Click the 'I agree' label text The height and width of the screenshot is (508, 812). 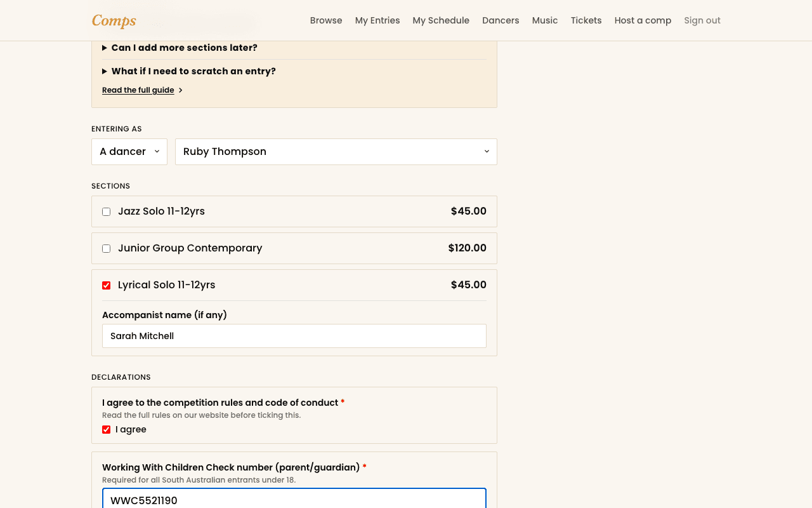tap(131, 430)
